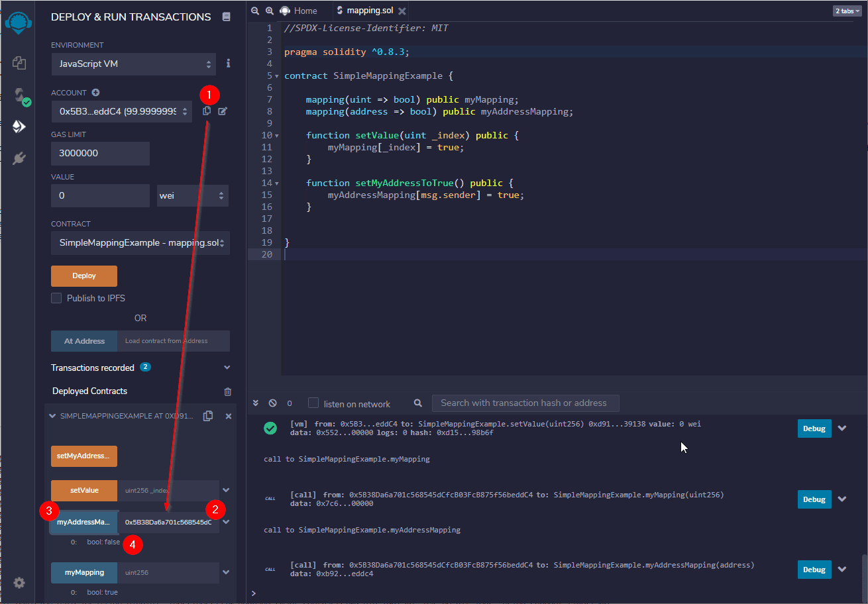Open the Account selection dropdown
Viewport: 868px width, 604px height.
pos(121,112)
